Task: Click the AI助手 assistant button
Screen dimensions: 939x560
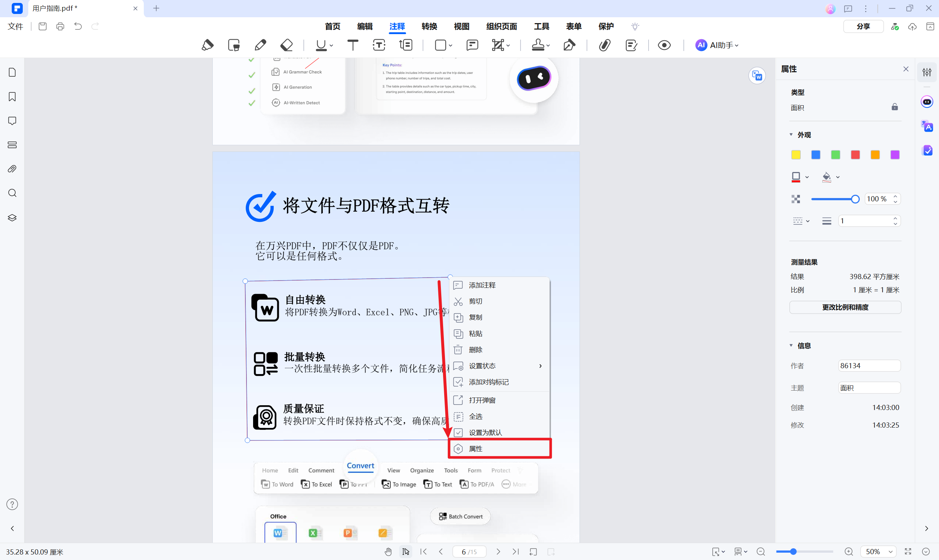Action: tap(716, 45)
